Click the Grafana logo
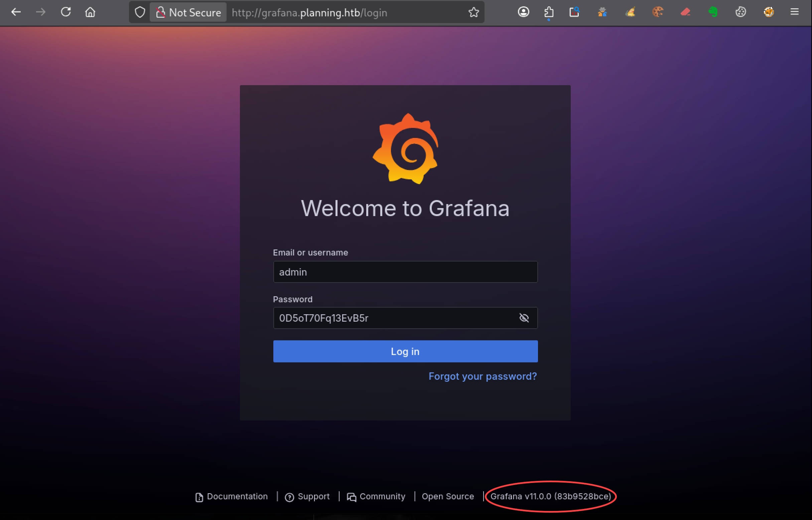The height and width of the screenshot is (520, 812). 405,149
